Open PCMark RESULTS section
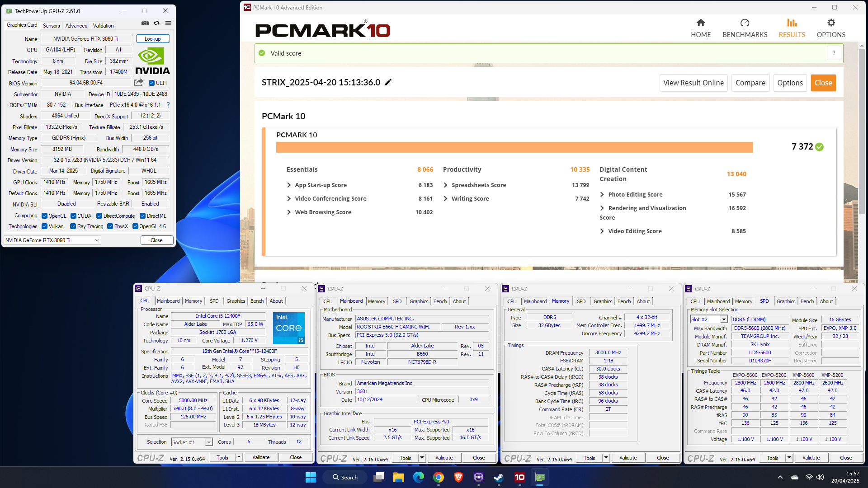 pos(792,28)
